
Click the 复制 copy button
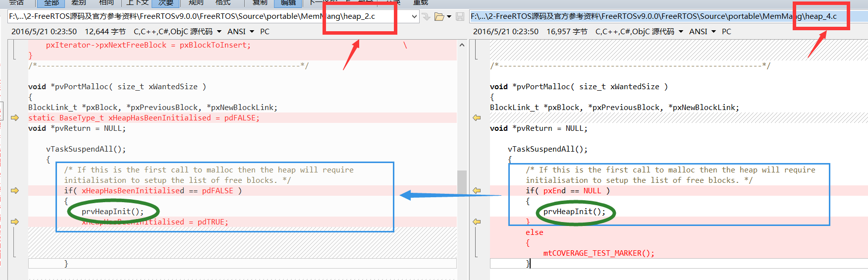[260, 2]
